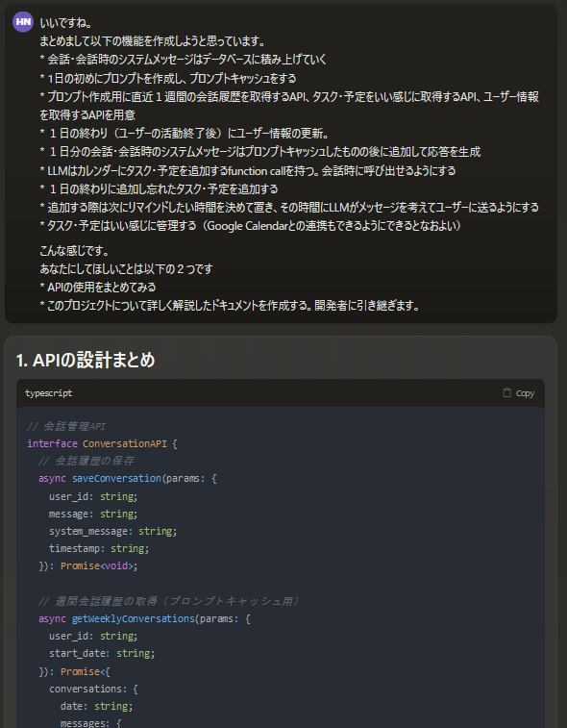Click the line 'こんな感じです。'
This screenshot has width=567, height=728.
(x=75, y=251)
